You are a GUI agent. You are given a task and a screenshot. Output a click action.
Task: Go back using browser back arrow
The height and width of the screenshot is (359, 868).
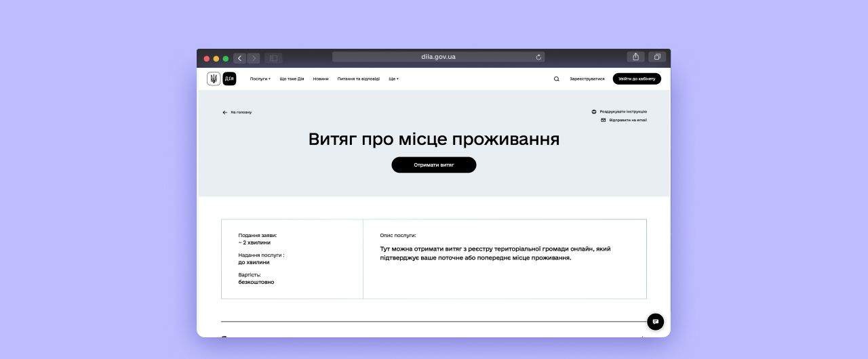tap(239, 58)
